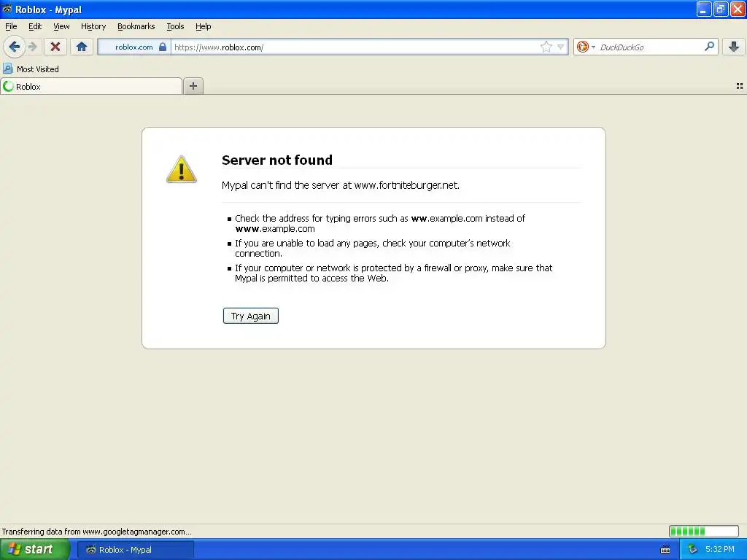The image size is (747, 560).
Task: Show the tab groups grid icon
Action: [740, 86]
